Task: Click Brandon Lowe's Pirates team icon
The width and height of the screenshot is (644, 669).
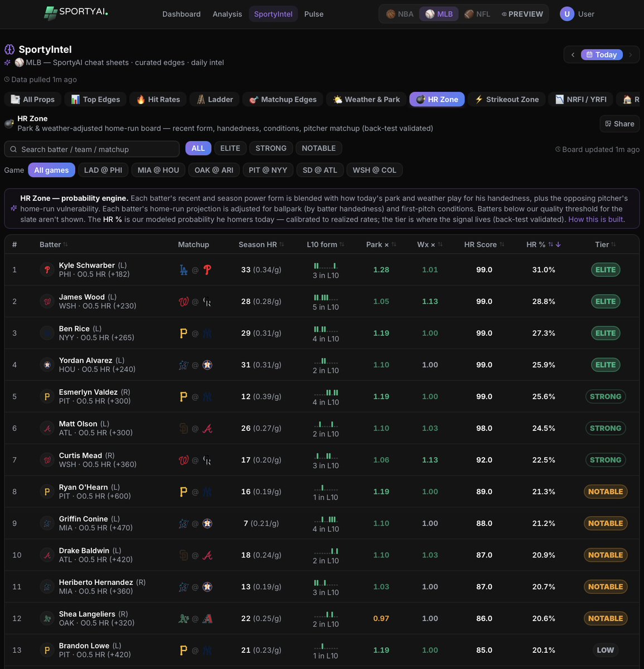Action: click(47, 651)
